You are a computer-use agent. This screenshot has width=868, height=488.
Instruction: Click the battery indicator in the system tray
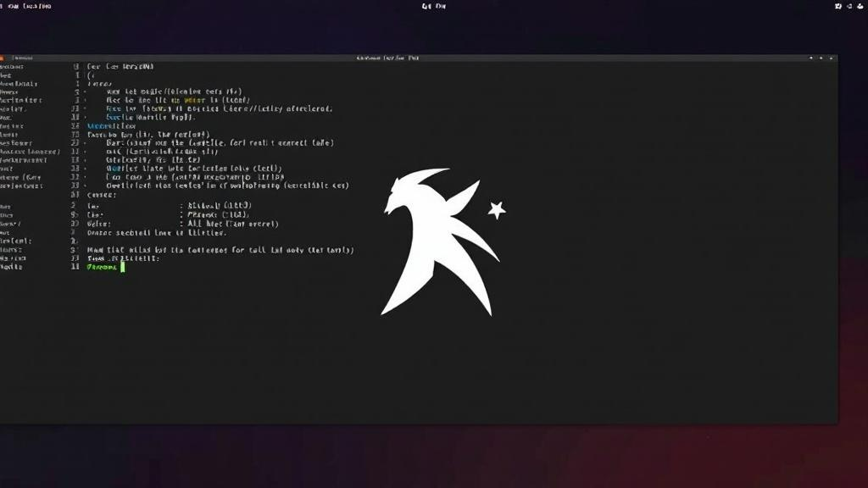tap(860, 7)
